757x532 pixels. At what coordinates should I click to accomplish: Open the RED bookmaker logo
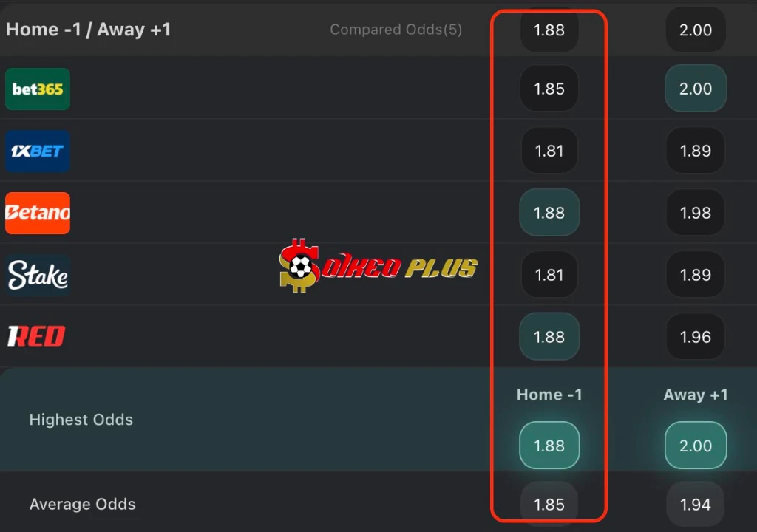pyautogui.click(x=37, y=336)
